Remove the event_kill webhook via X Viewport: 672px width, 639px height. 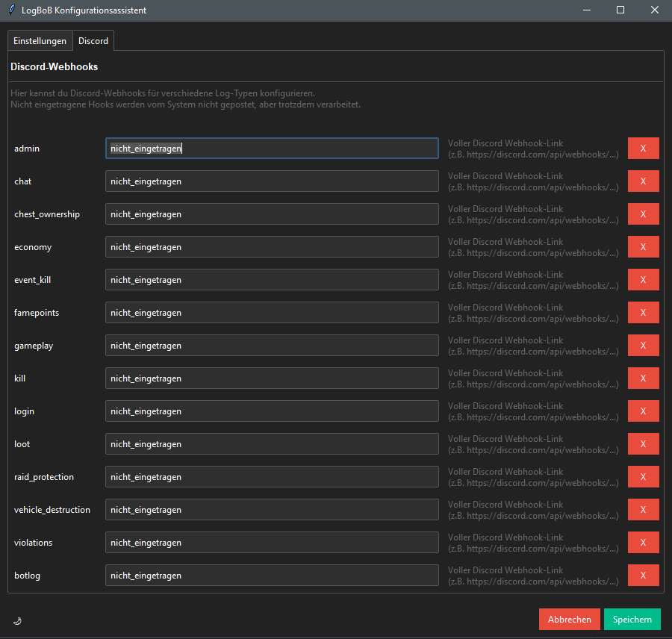[x=644, y=280]
